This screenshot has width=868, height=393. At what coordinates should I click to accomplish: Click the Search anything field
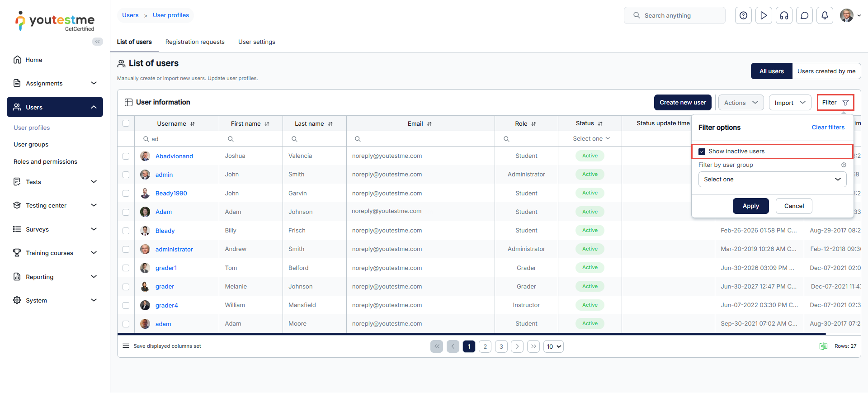[675, 15]
